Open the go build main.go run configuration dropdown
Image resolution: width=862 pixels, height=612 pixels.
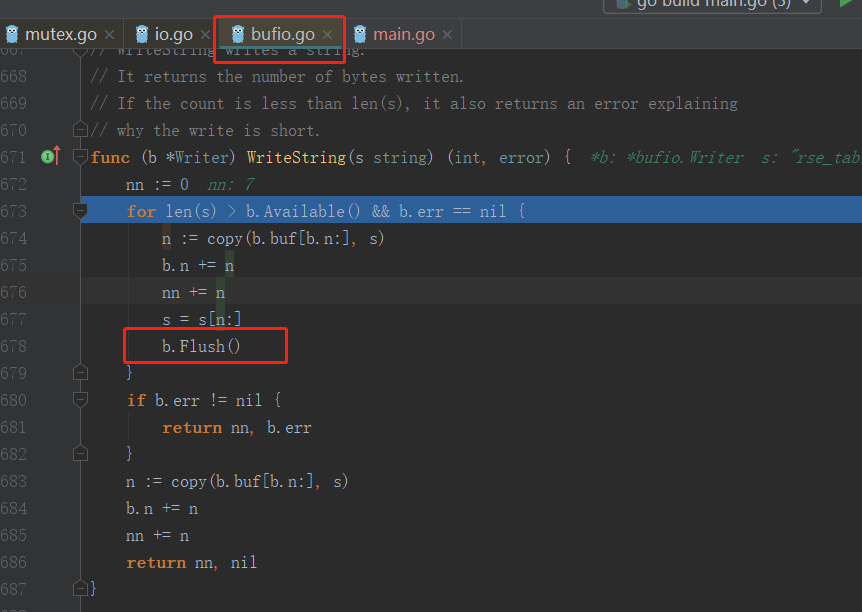(712, 3)
